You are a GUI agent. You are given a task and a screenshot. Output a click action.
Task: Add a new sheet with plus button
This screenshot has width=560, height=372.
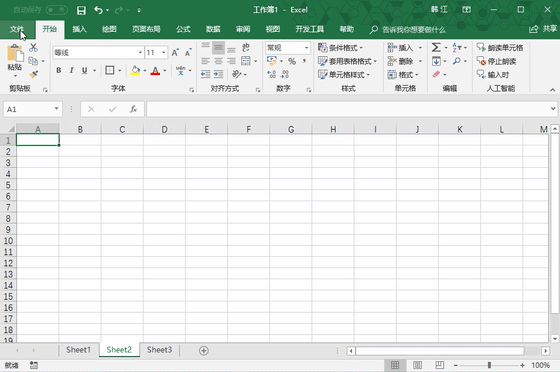tap(204, 351)
